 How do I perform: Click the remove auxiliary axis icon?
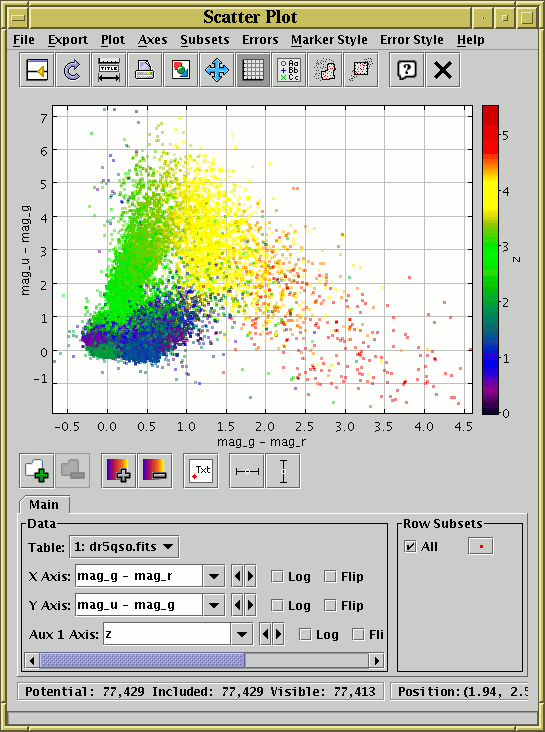click(x=155, y=471)
